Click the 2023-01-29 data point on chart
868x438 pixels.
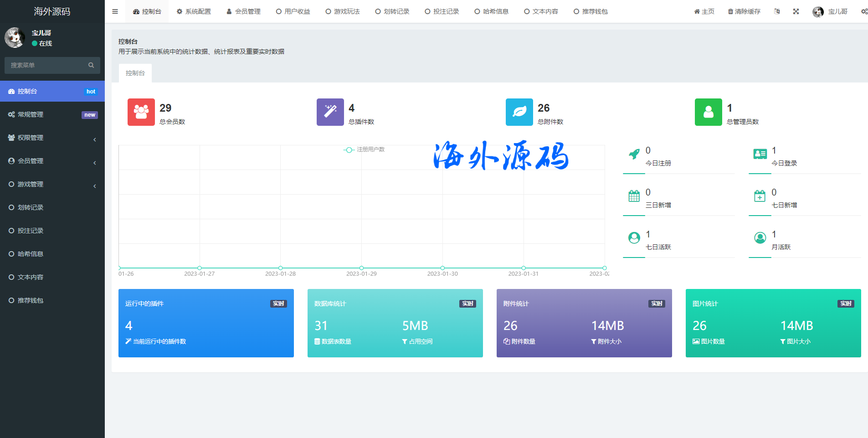pyautogui.click(x=361, y=268)
